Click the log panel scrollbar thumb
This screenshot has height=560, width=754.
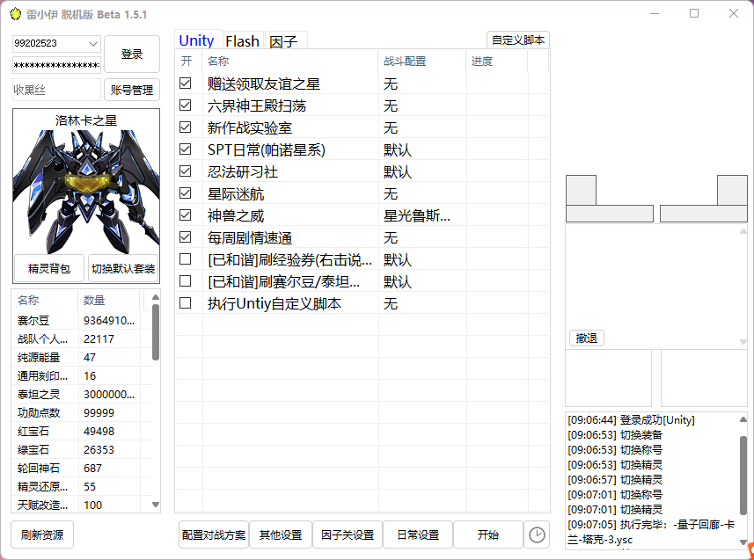pos(743,476)
